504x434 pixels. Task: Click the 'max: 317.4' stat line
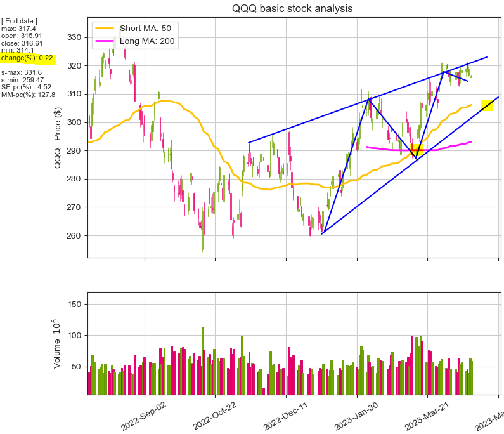coord(18,29)
